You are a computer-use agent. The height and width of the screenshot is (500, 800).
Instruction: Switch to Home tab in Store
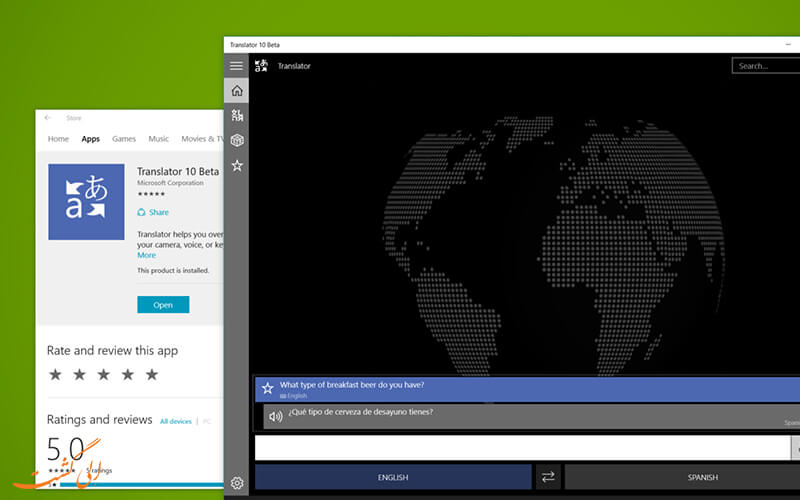(x=58, y=139)
